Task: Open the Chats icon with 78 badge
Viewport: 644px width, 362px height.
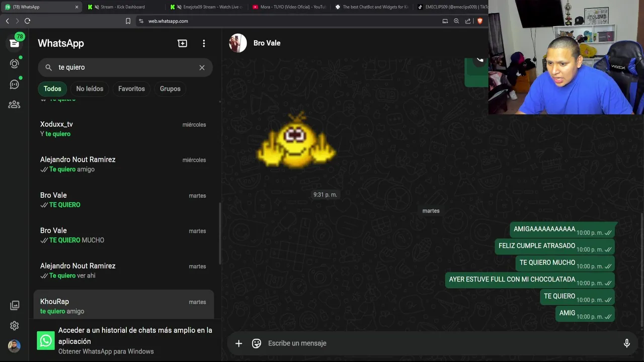Action: pyautogui.click(x=14, y=43)
